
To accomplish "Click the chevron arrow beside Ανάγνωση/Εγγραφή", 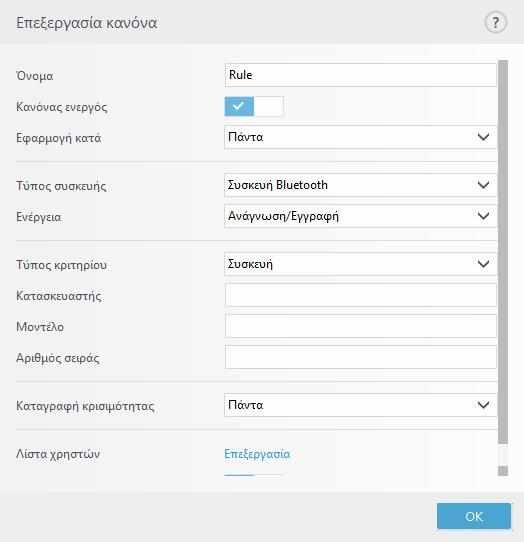I will click(483, 216).
